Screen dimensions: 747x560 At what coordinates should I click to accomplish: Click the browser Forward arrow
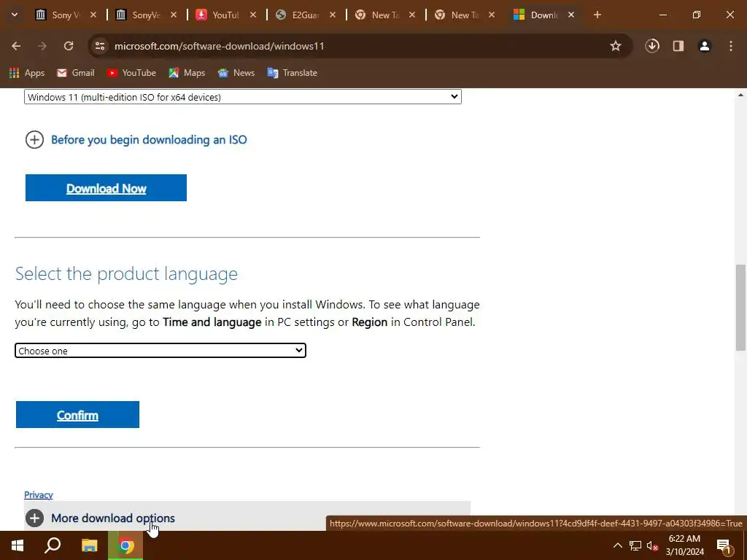coord(42,46)
